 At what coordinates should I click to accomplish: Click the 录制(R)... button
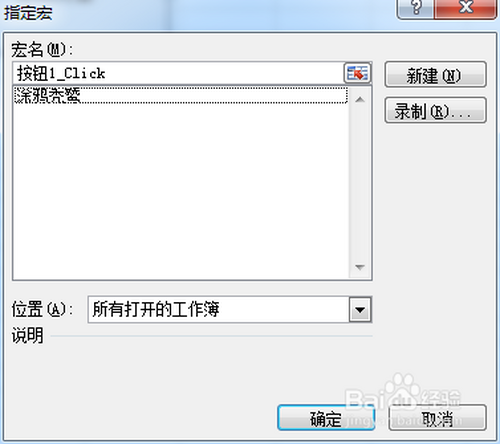435,110
